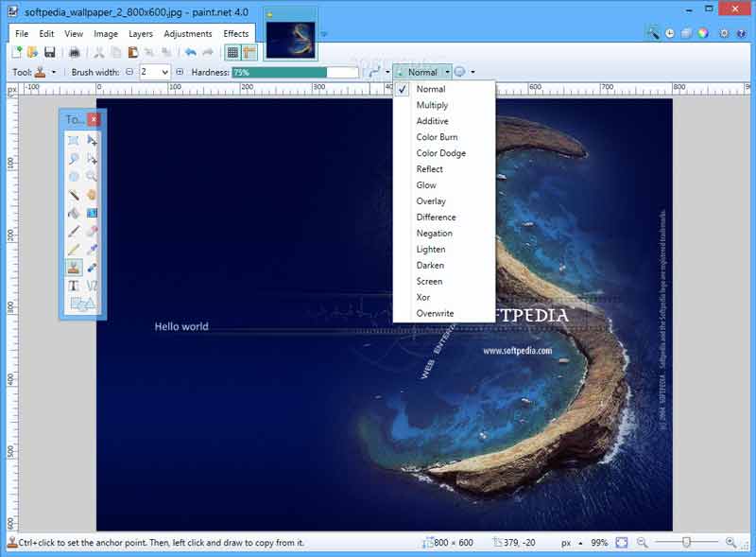756x557 pixels.
Task: Click the Save icon in toolbar
Action: click(49, 53)
